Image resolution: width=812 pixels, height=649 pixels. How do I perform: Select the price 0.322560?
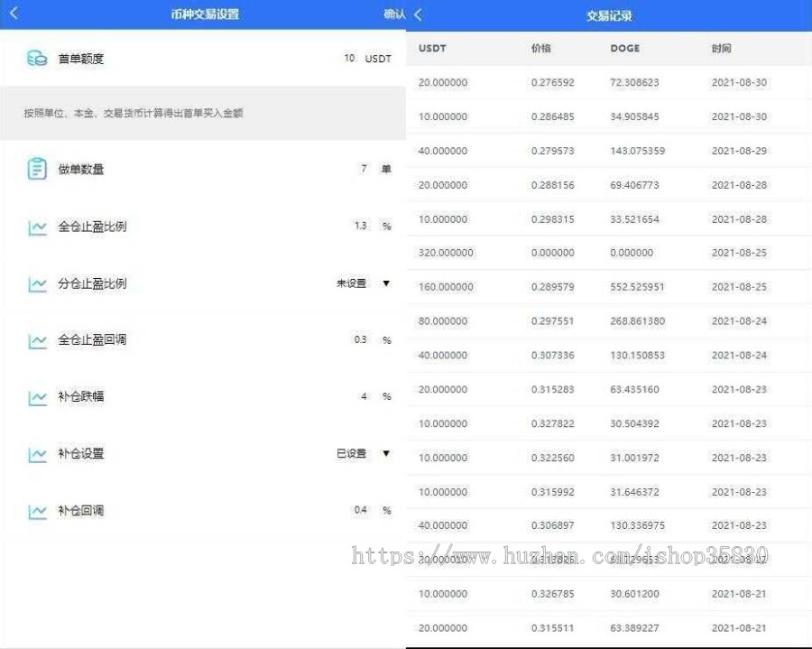pos(552,458)
